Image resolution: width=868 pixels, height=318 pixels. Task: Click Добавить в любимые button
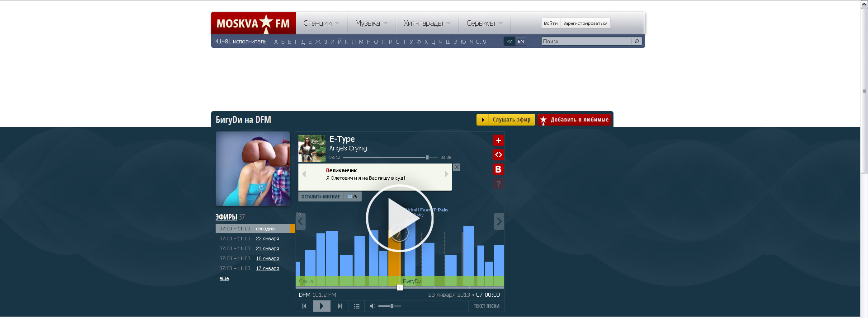point(575,120)
